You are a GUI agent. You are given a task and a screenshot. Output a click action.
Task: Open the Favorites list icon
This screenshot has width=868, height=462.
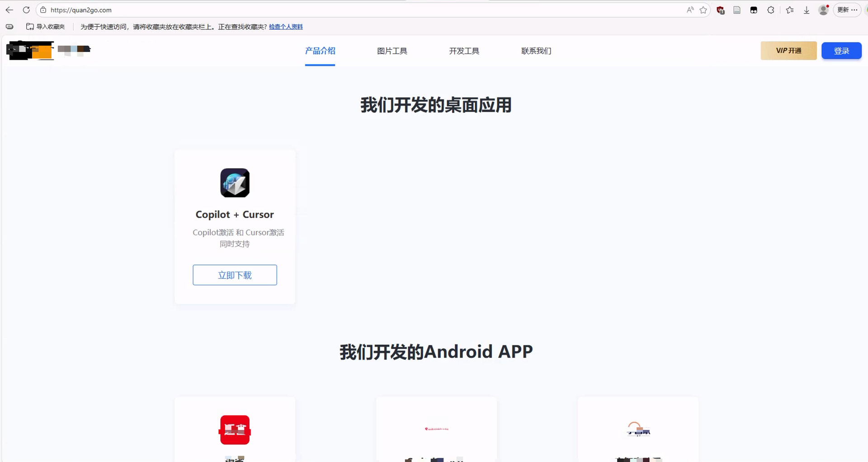coord(790,10)
